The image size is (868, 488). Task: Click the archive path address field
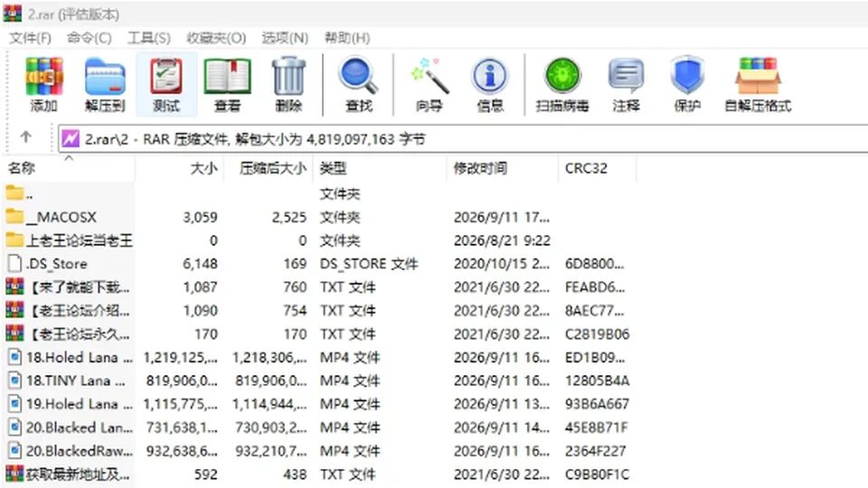point(463,138)
